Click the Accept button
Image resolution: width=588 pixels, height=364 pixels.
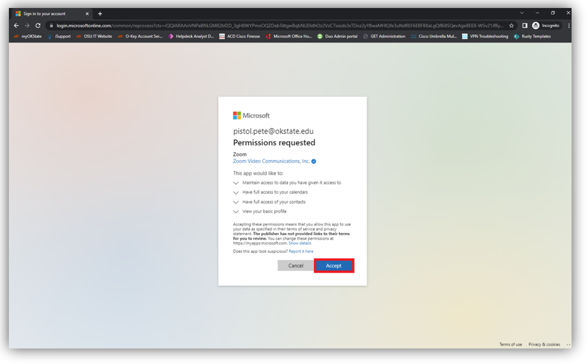[334, 265]
